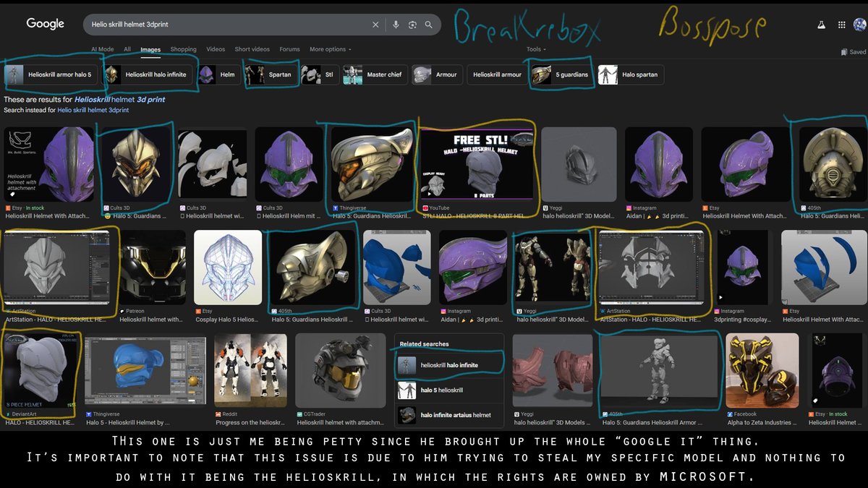Open YouTube 'FREE STL!' helmet thumbnail
The width and height of the screenshot is (868, 488).
point(477,165)
